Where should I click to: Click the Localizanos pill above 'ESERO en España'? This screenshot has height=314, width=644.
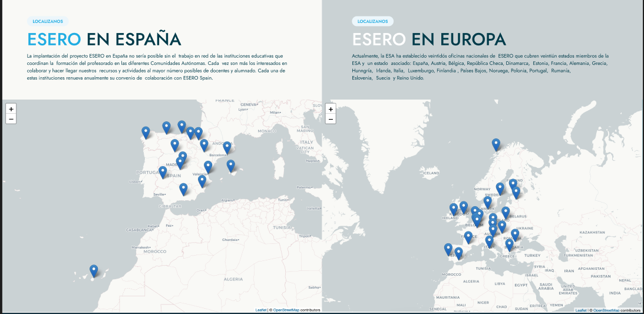tap(48, 21)
